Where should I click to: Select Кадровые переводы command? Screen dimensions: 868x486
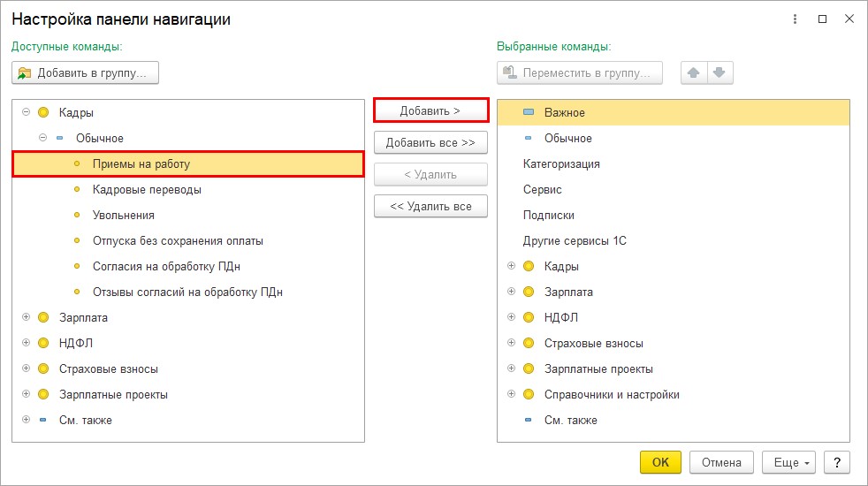[x=147, y=190]
